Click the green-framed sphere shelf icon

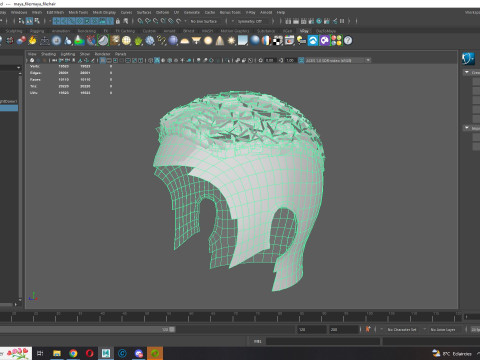click(x=103, y=41)
